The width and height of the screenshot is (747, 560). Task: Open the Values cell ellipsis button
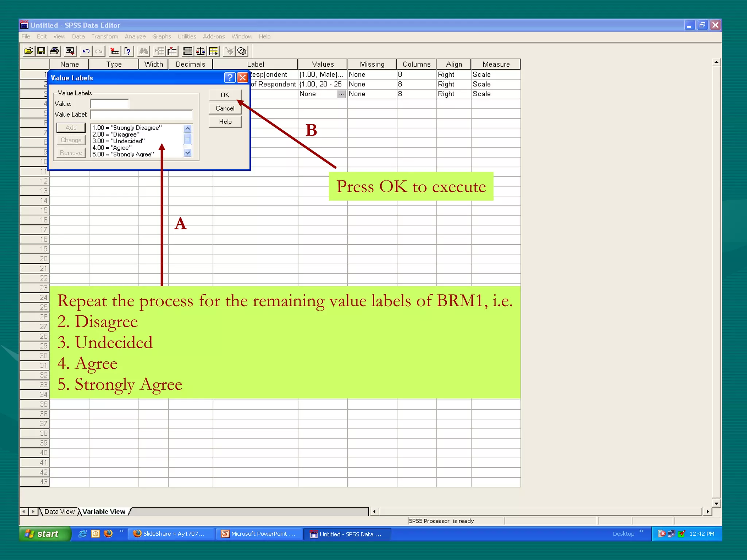pyautogui.click(x=341, y=94)
